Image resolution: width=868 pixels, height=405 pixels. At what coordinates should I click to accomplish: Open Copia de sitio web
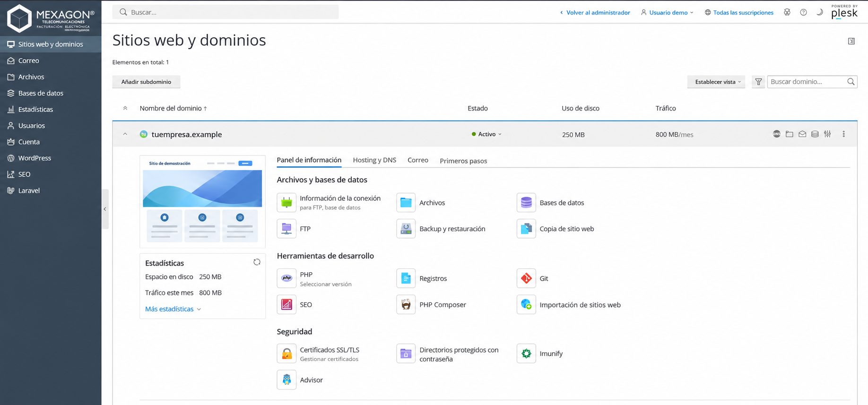pos(556,229)
